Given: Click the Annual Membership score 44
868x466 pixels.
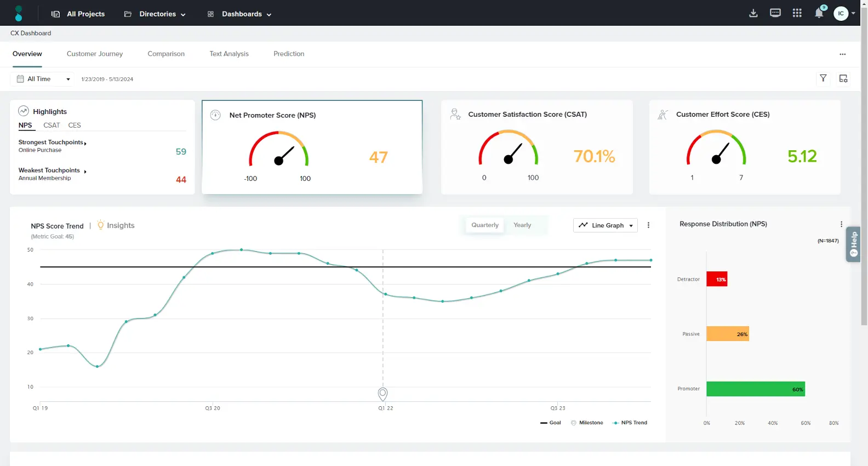Looking at the screenshot, I should coord(181,179).
